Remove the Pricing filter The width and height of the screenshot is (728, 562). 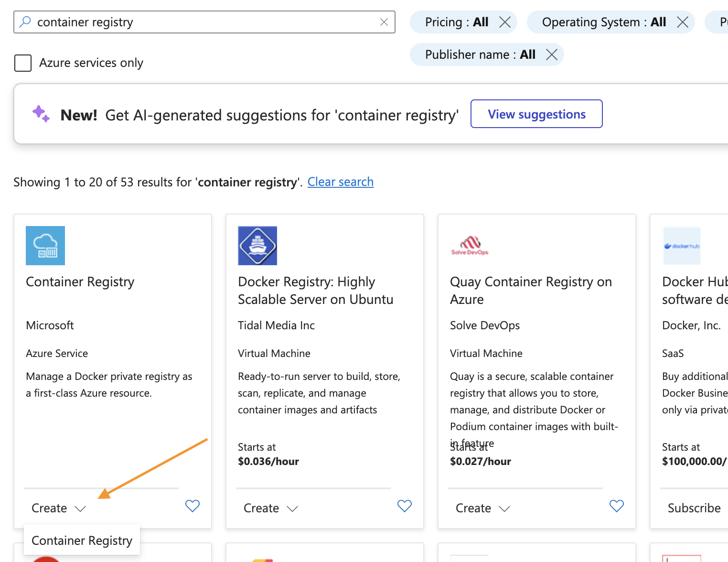pos(504,22)
